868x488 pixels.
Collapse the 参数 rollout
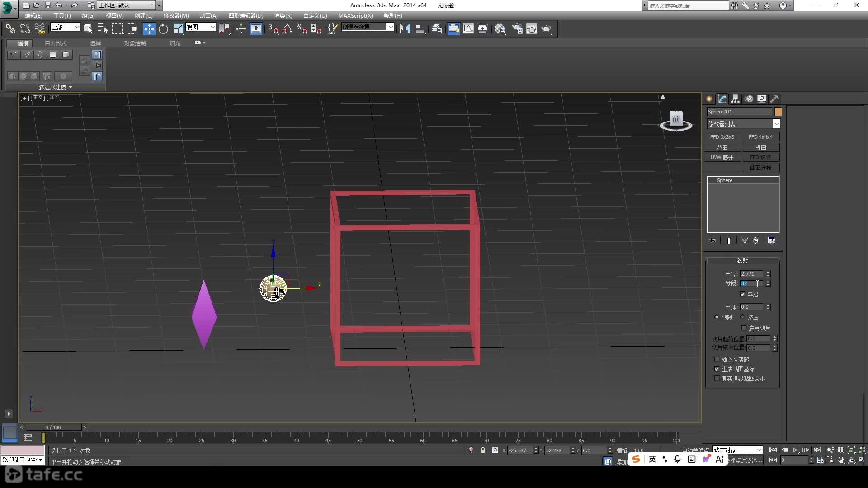coord(742,261)
